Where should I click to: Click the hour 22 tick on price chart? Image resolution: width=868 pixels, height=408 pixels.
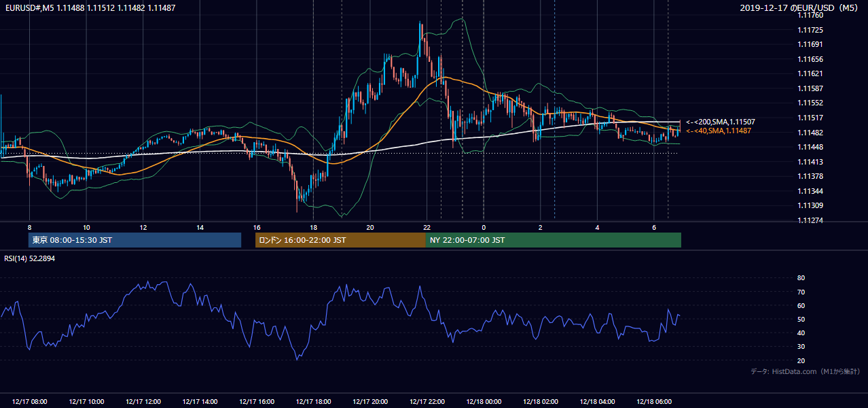click(427, 227)
